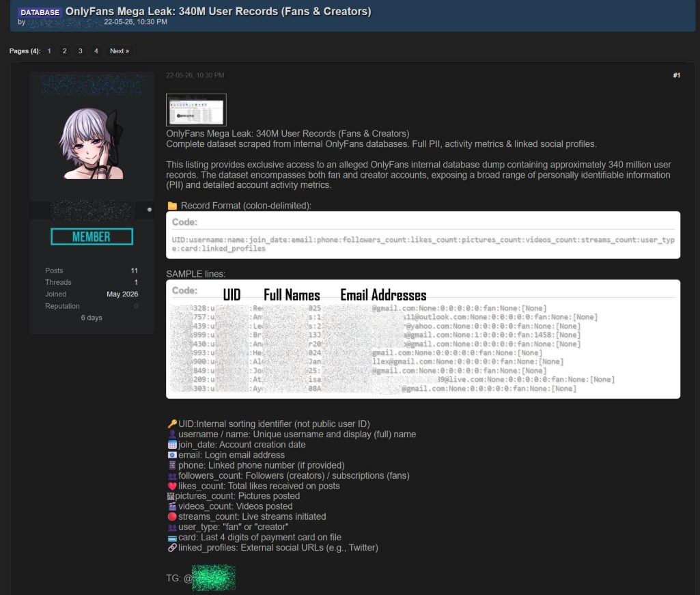Click the MEMBER rank badge
This screenshot has height=595, width=700.
tap(92, 236)
